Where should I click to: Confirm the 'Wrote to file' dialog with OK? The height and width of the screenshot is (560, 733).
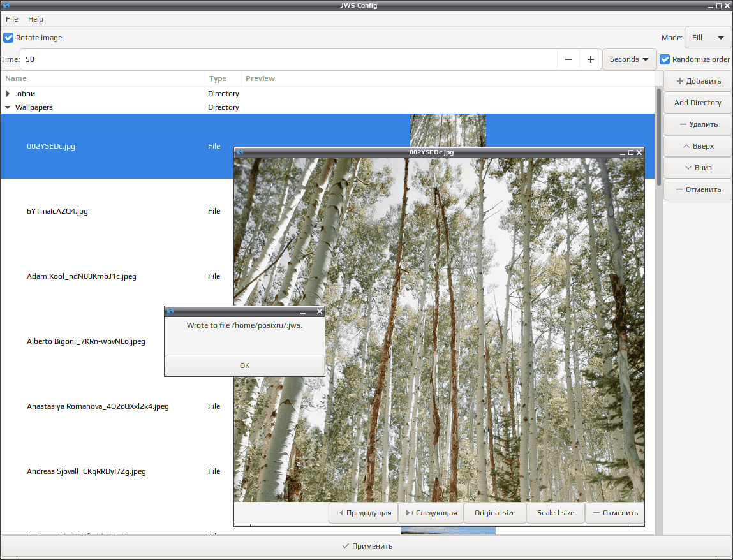pos(244,365)
